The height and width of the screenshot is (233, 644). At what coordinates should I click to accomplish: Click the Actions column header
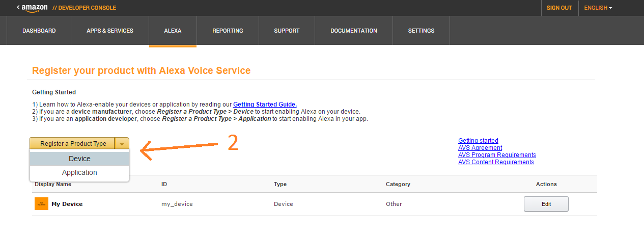(x=546, y=184)
